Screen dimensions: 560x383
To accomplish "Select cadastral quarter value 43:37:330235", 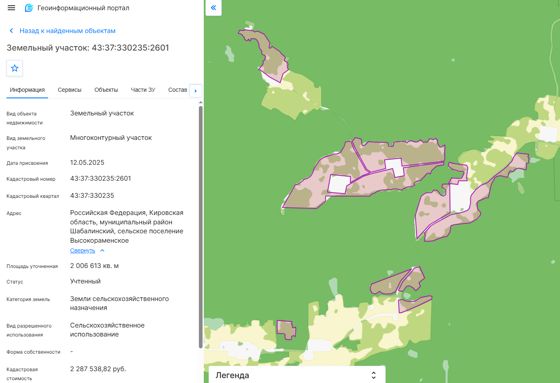I will tap(92, 196).
